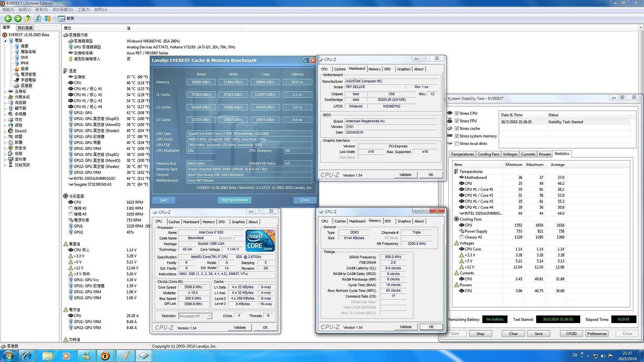The image size is (644, 362).
Task: Click the Preferences button
Action: pyautogui.click(x=597, y=334)
